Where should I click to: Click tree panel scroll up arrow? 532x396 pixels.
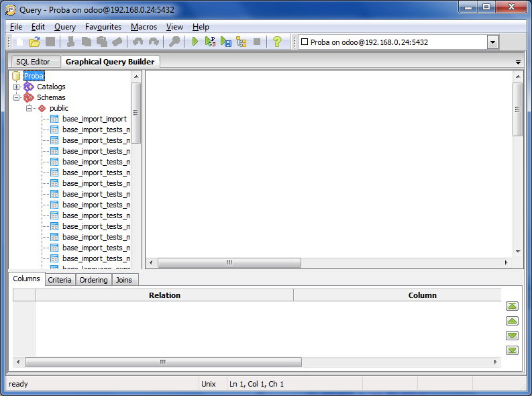point(136,77)
